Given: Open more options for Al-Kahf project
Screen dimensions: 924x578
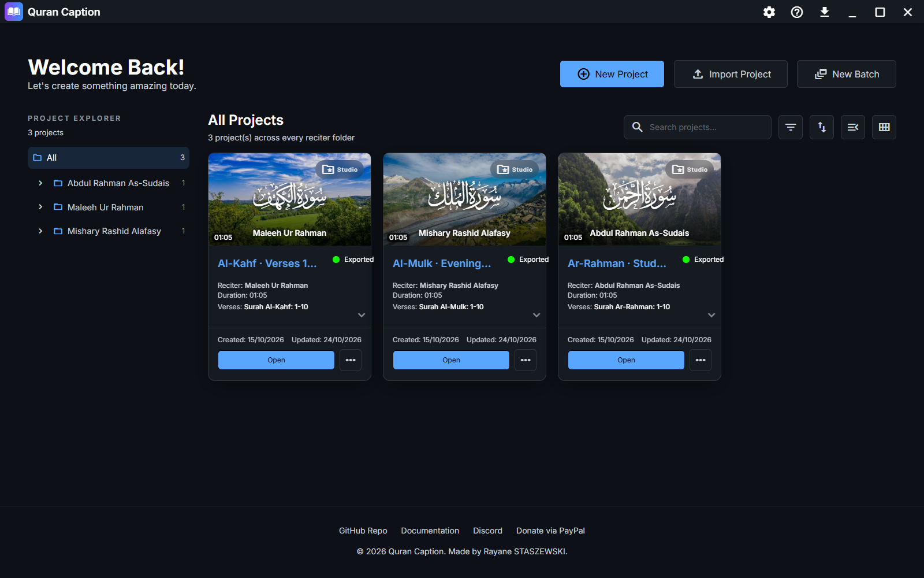Looking at the screenshot, I should tap(351, 360).
